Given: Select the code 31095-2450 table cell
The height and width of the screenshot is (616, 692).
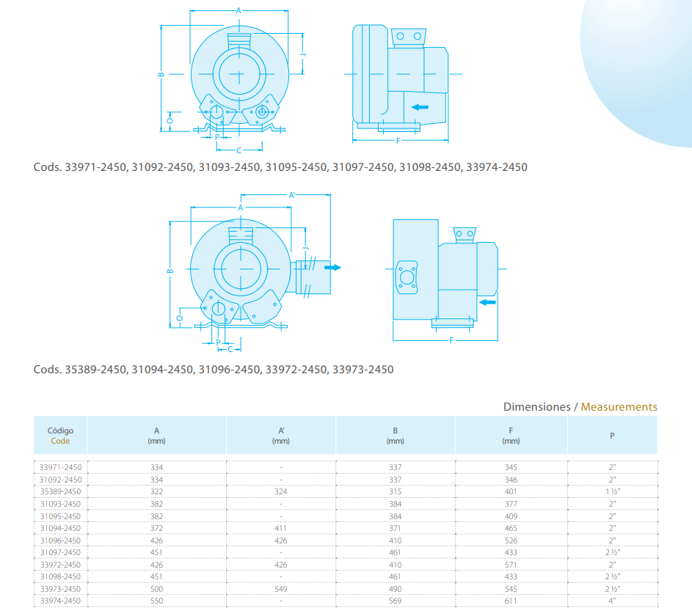Looking at the screenshot, I should pos(60,516).
